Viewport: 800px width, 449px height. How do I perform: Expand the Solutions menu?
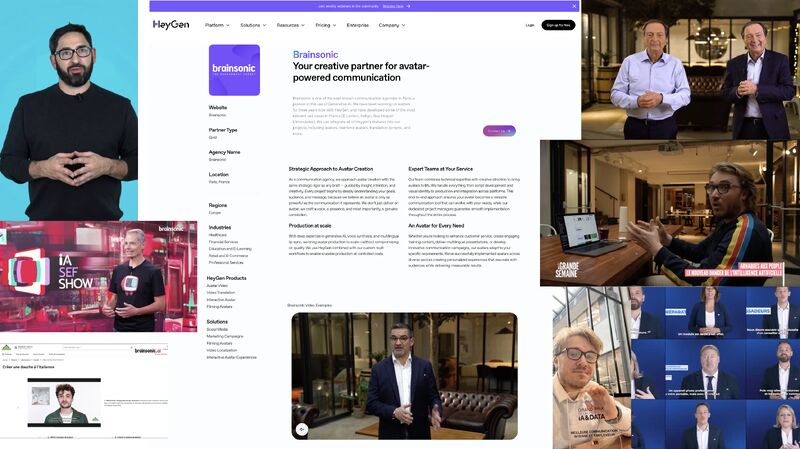point(253,25)
